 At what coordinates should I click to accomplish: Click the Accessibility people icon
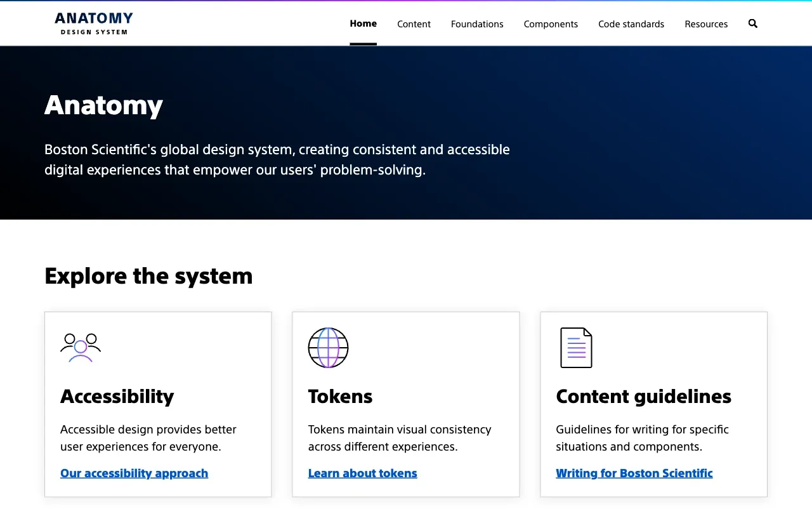[x=81, y=348]
